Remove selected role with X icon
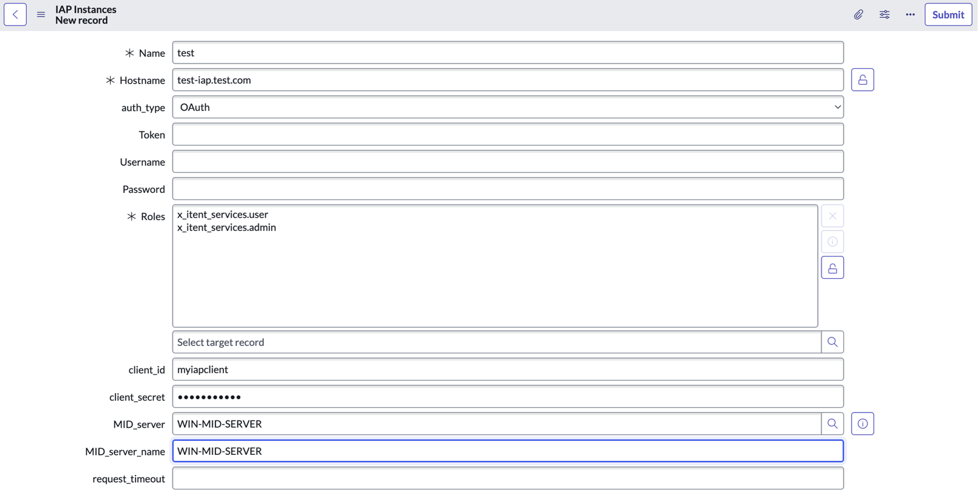Viewport: 980px width, 499px height. click(832, 216)
